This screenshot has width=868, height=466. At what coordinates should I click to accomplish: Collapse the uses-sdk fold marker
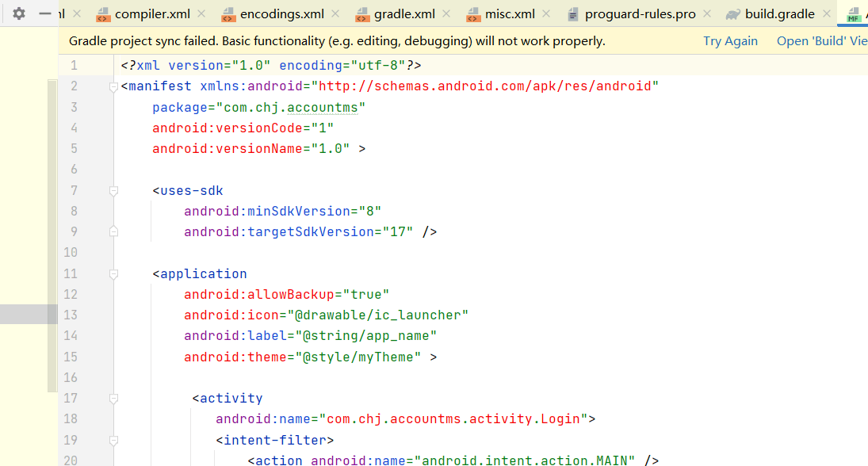pyautogui.click(x=113, y=191)
